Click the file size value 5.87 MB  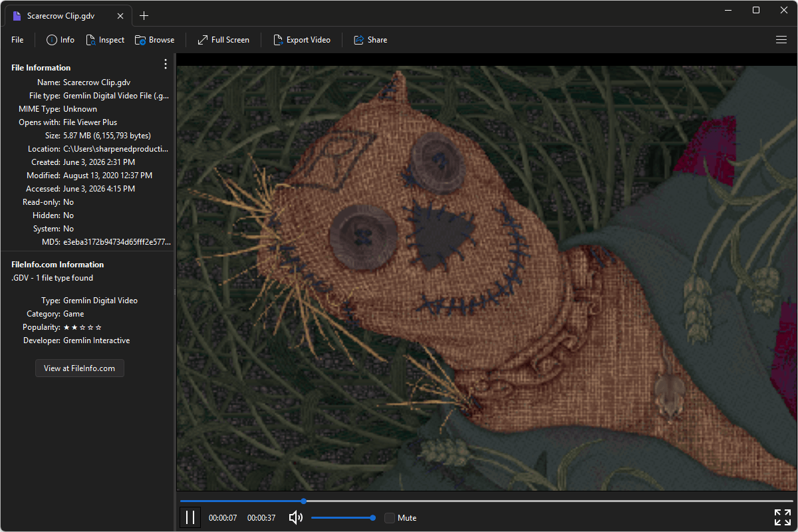pyautogui.click(x=107, y=136)
